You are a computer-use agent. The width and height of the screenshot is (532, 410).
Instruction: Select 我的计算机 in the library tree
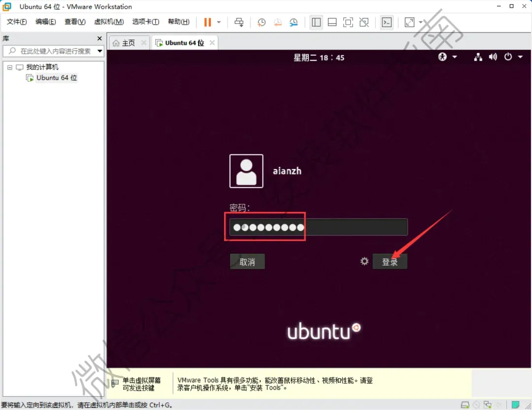42,67
